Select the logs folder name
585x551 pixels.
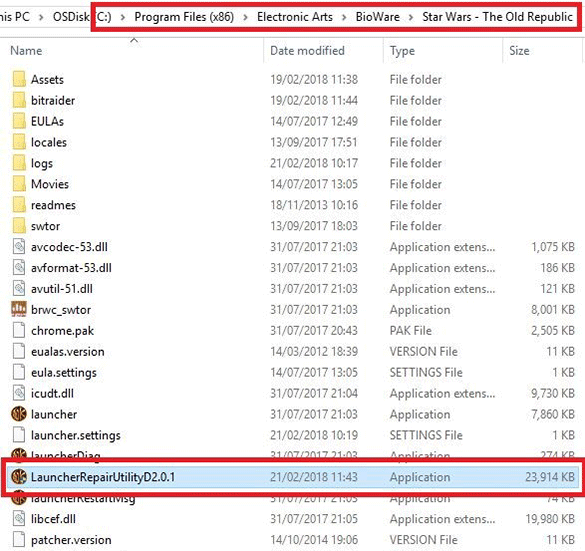click(42, 163)
